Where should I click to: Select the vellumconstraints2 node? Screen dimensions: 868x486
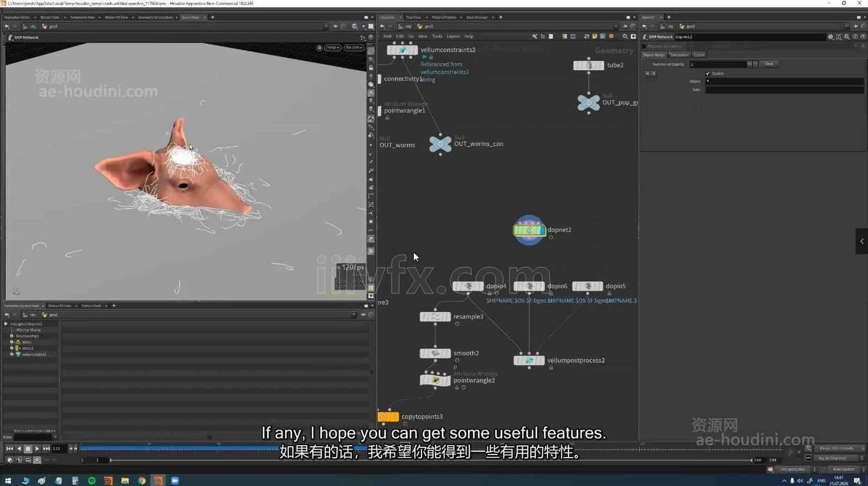tap(402, 50)
